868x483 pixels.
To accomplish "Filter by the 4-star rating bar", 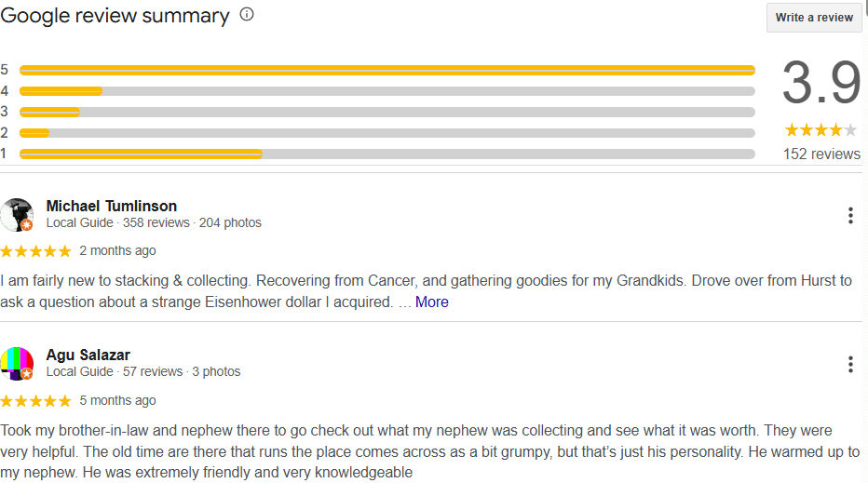I will tap(387, 91).
